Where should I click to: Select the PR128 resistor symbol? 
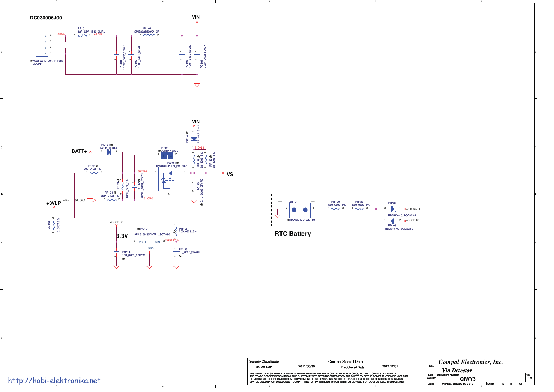176,231
